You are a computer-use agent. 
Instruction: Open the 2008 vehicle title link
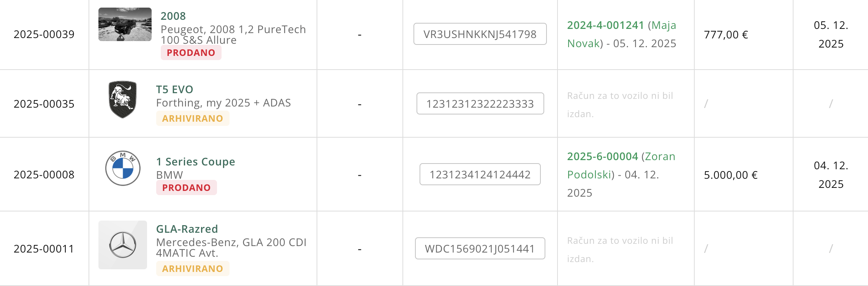(x=173, y=16)
